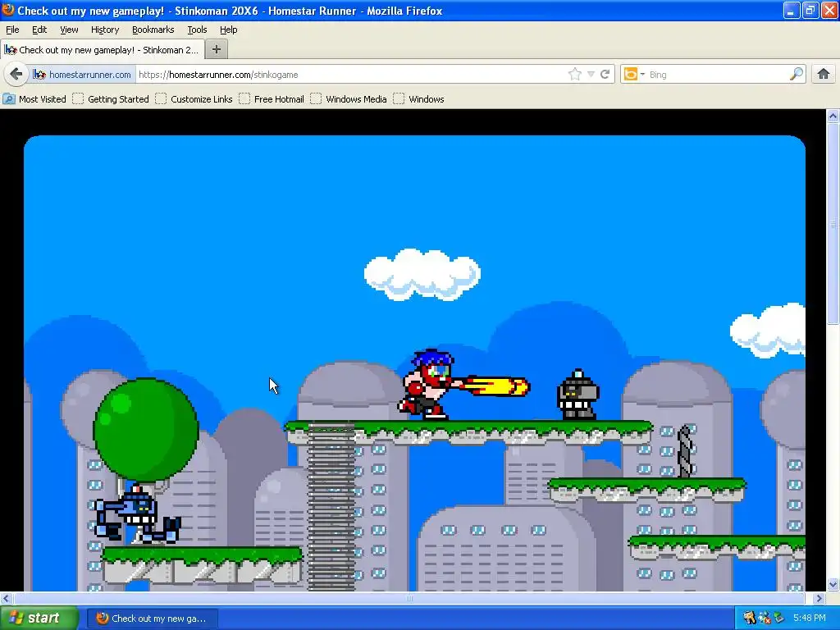This screenshot has height=630, width=840.
Task: Click the gray robot enemy on the platform
Action: pyautogui.click(x=577, y=395)
